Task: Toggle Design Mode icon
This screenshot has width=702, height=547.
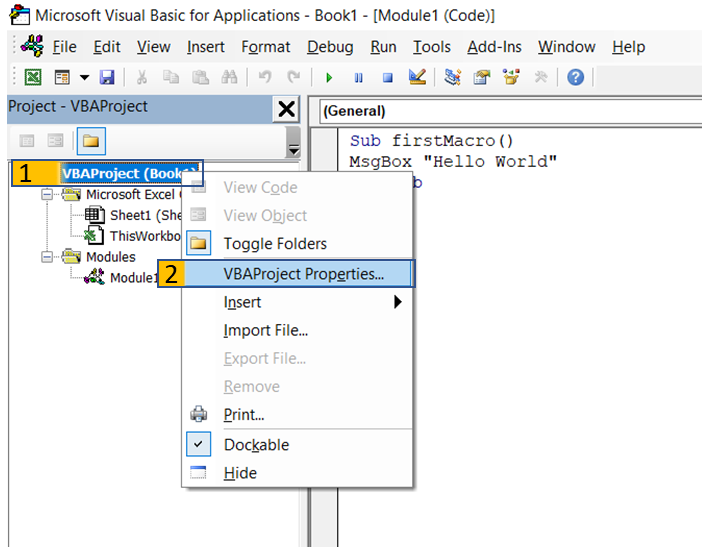Action: [417, 77]
